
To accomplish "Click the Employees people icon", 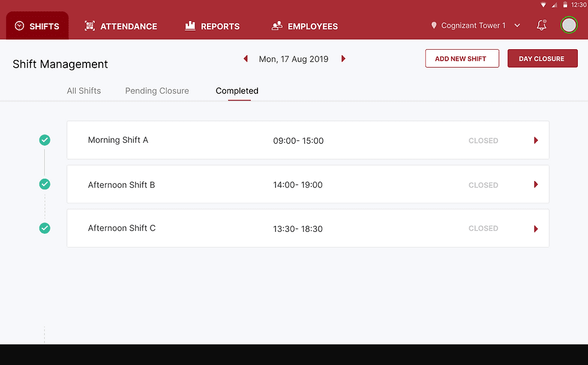I will click(x=277, y=26).
